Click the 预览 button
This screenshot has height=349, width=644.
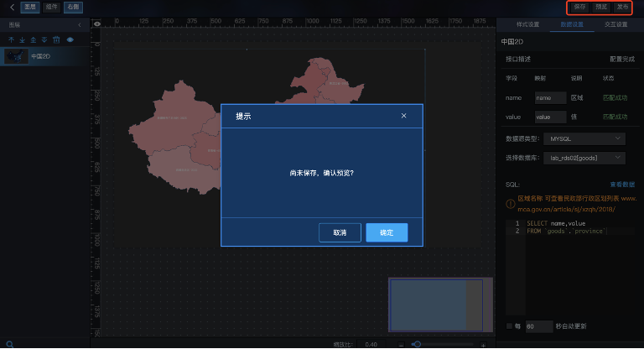601,7
